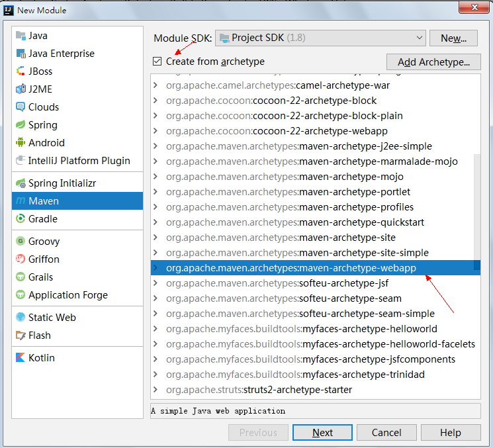Select maven-archetype-portlet row
Image resolution: width=493 pixels, height=448 pixels.
[x=316, y=192]
